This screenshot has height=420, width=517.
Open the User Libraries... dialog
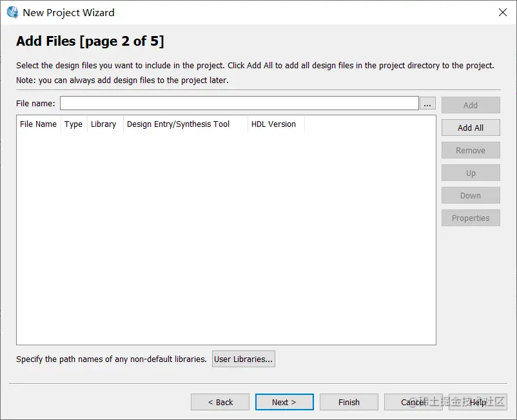click(x=243, y=359)
